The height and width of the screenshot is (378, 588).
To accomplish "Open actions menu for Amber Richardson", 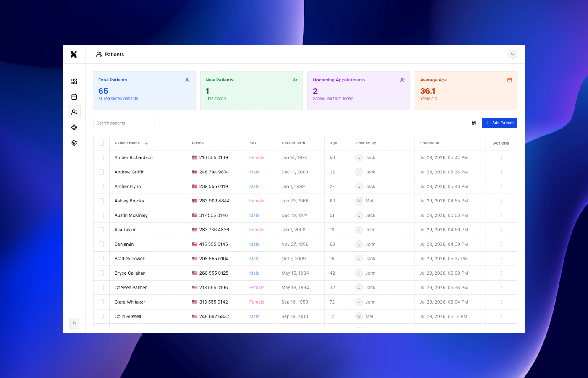I will (501, 157).
